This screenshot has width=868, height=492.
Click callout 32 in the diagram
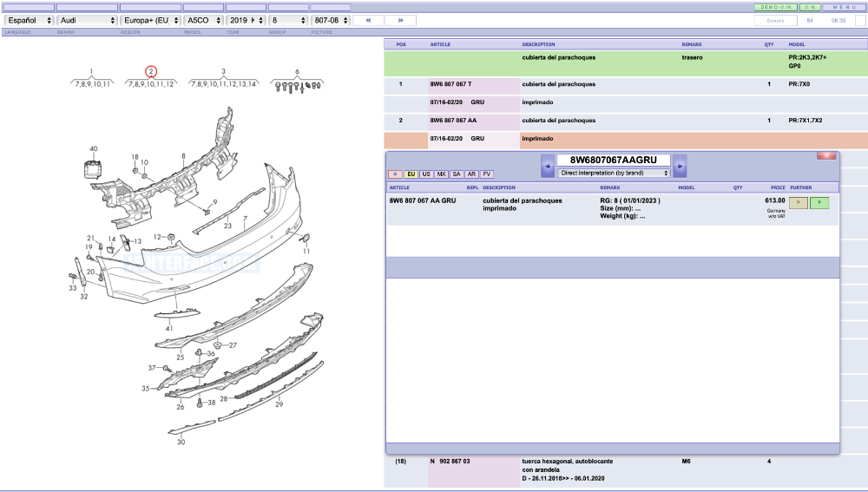point(83,297)
